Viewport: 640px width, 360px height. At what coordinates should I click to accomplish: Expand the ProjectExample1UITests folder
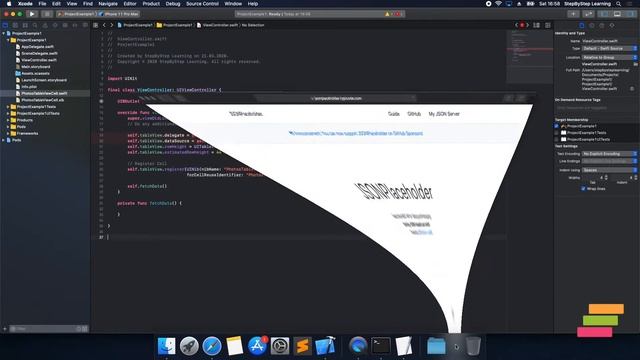pos(8,113)
